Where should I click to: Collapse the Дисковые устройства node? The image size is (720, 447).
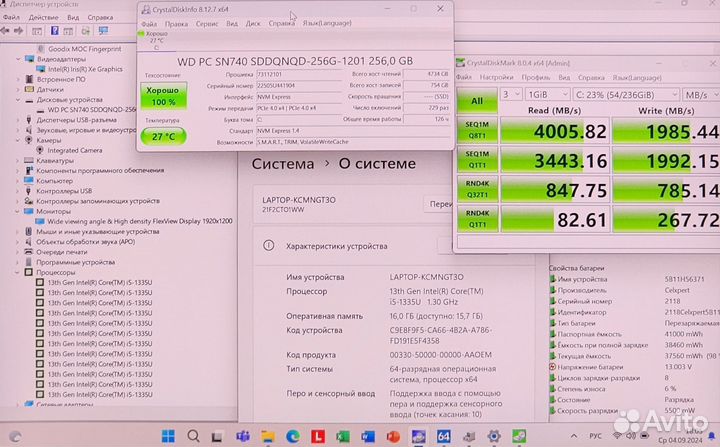[18, 100]
